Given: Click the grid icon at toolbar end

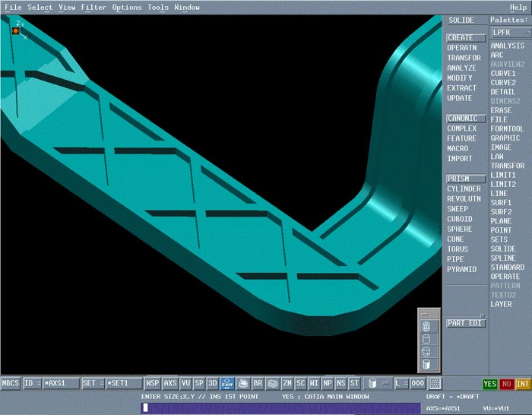Looking at the screenshot, I should coord(435,383).
